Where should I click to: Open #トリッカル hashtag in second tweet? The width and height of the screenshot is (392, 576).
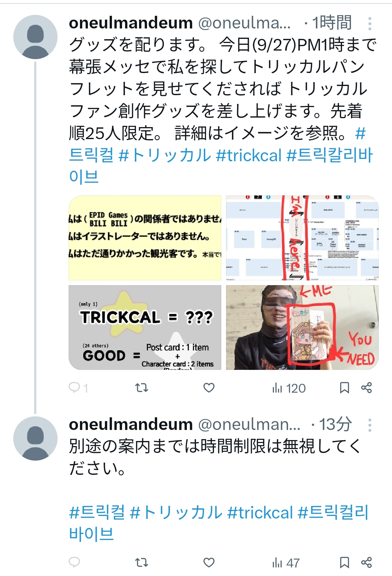point(176,512)
